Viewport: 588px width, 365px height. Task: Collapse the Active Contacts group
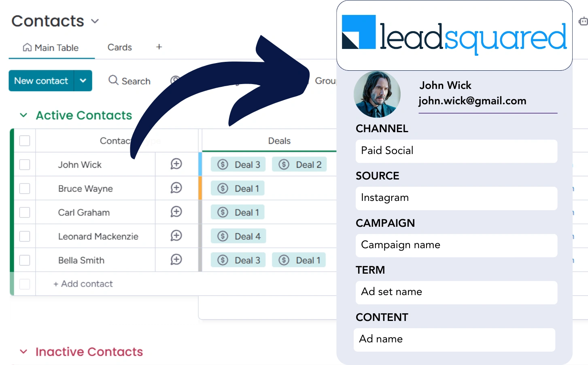coord(23,115)
